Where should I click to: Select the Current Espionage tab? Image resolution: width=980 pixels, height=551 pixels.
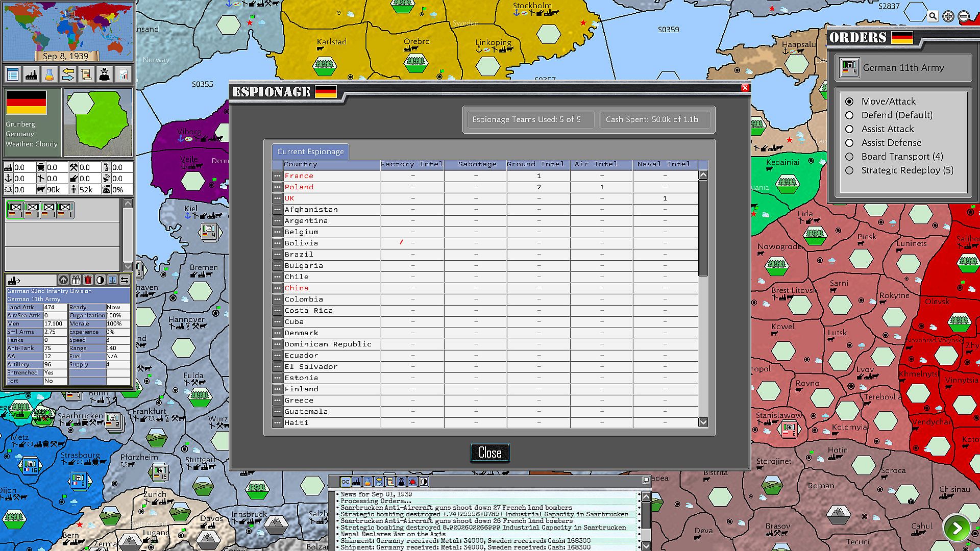click(310, 152)
